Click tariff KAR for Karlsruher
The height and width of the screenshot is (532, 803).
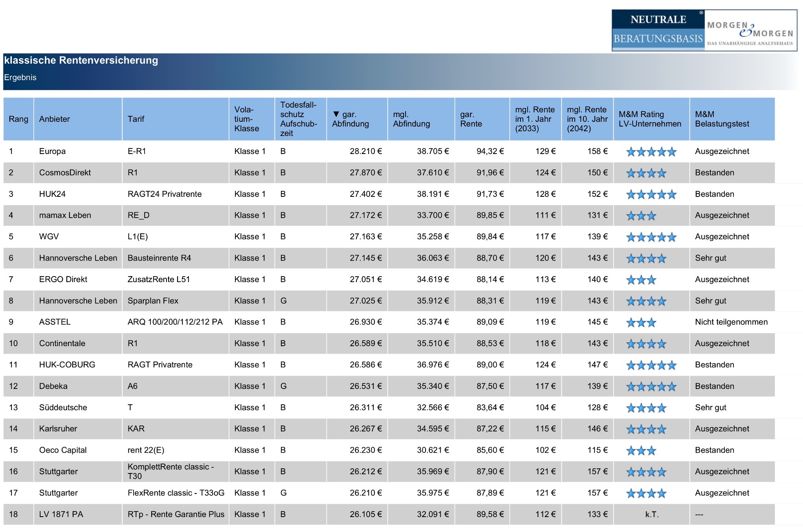[136, 429]
